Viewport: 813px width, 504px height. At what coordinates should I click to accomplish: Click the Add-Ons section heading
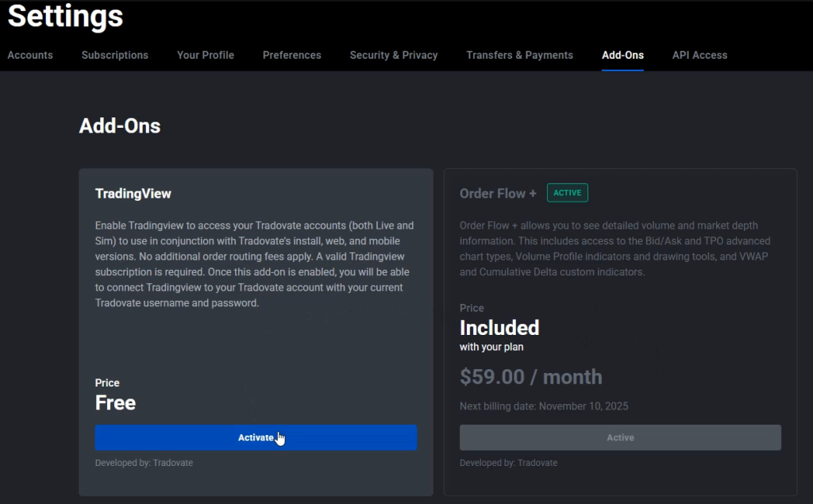point(120,126)
